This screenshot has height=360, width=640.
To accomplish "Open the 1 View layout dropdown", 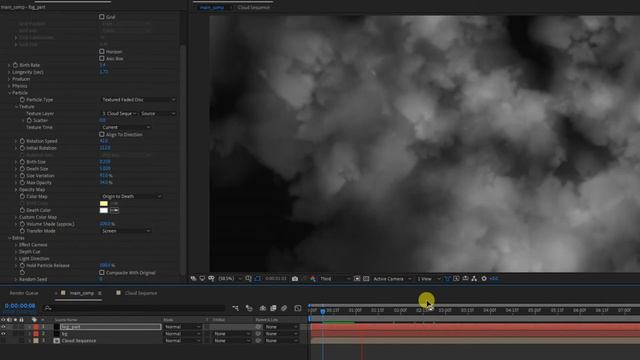I will pyautogui.click(x=429, y=279).
